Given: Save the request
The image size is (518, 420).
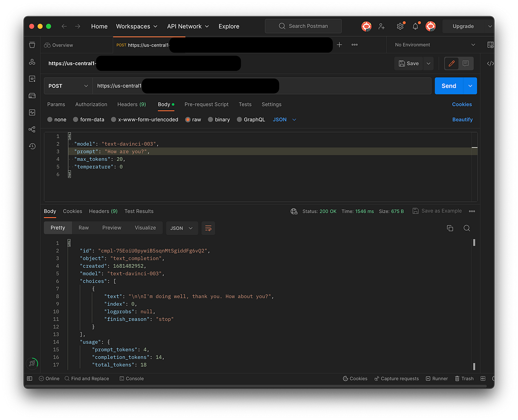Looking at the screenshot, I should click(x=409, y=63).
